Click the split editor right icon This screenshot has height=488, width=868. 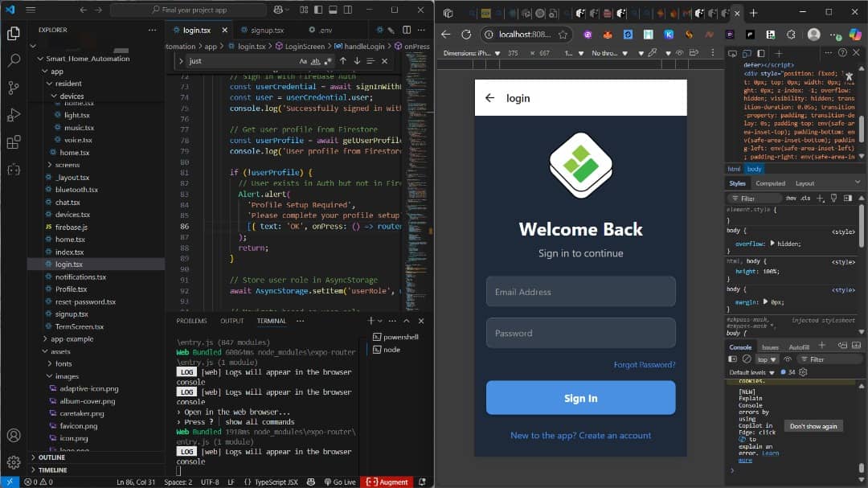(x=407, y=30)
